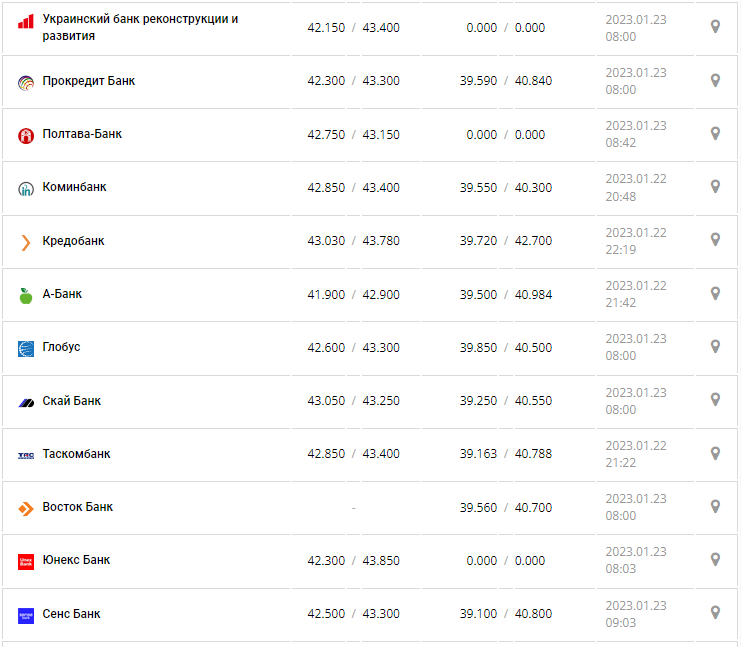741x647 pixels.
Task: Click the Сенс Банк blue logo icon
Action: pos(26,615)
